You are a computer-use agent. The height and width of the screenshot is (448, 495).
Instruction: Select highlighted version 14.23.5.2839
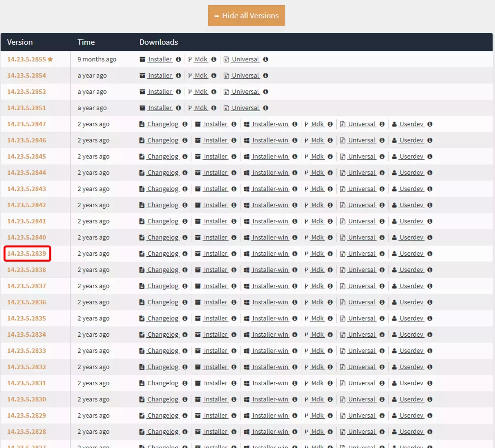[27, 253]
